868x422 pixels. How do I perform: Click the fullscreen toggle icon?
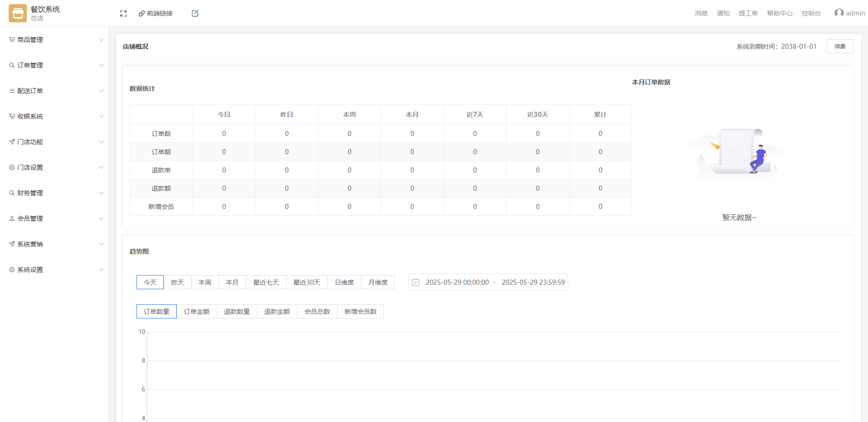[x=123, y=14]
